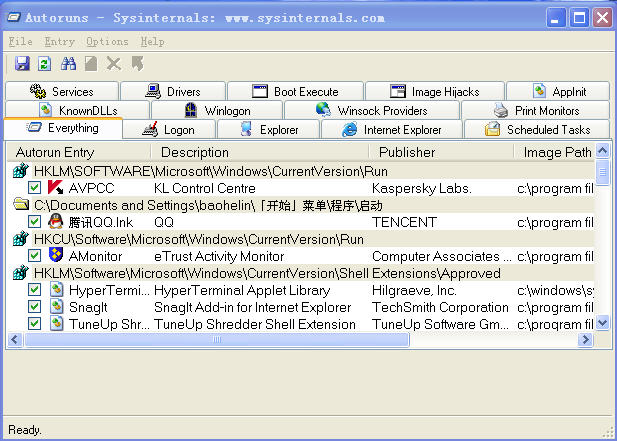Viewport: 617px width, 441px height.
Task: Sort by Autorun Entry column header
Action: pos(79,152)
